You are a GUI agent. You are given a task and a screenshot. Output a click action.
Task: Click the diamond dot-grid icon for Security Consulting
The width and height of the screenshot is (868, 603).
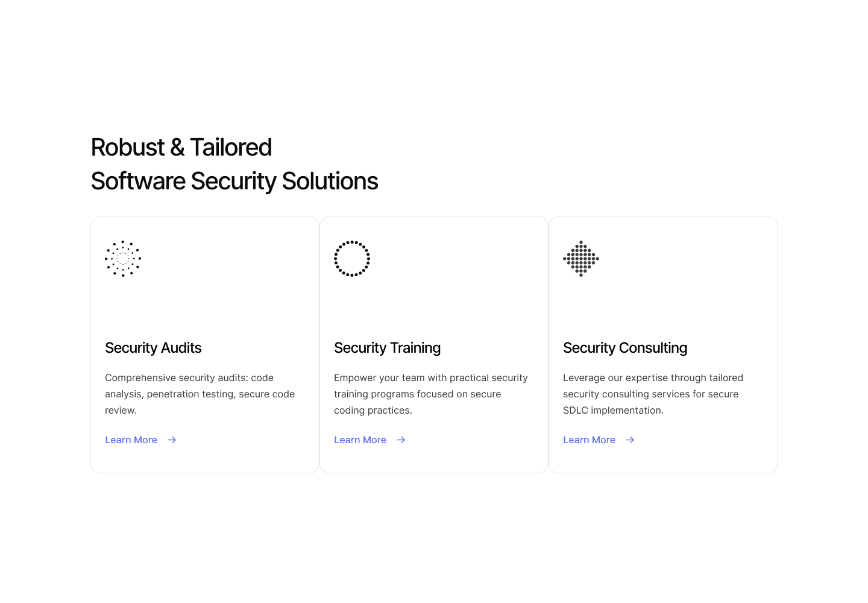(x=581, y=259)
